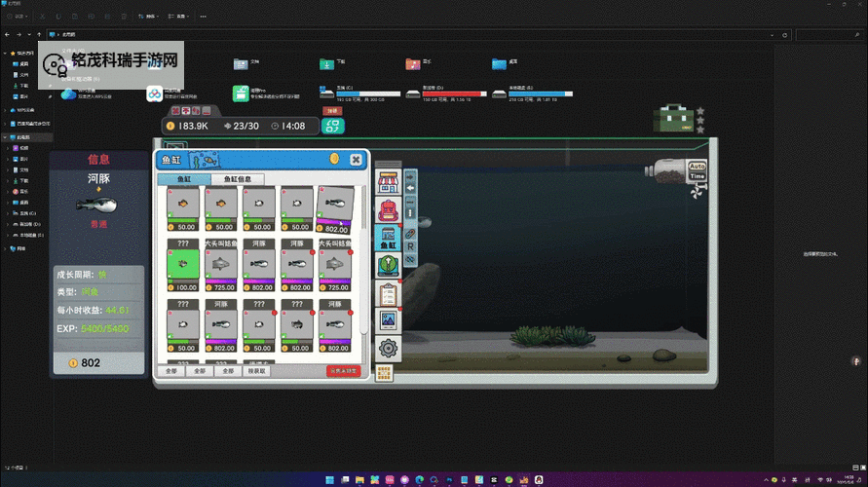Open the shop storefront icon in game sidebar

pos(388,182)
